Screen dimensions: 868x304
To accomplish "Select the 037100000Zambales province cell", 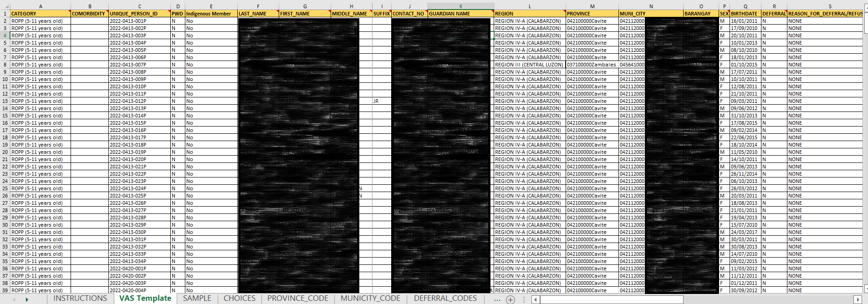I will [x=592, y=65].
